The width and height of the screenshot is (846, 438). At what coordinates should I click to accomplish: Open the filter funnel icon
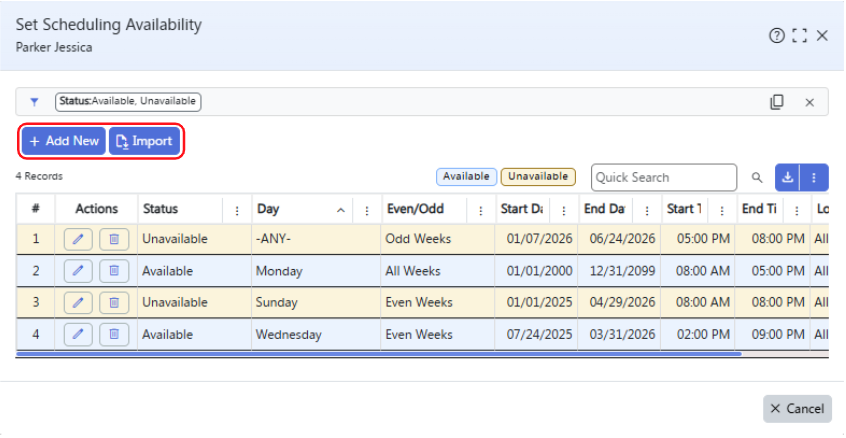pos(35,101)
